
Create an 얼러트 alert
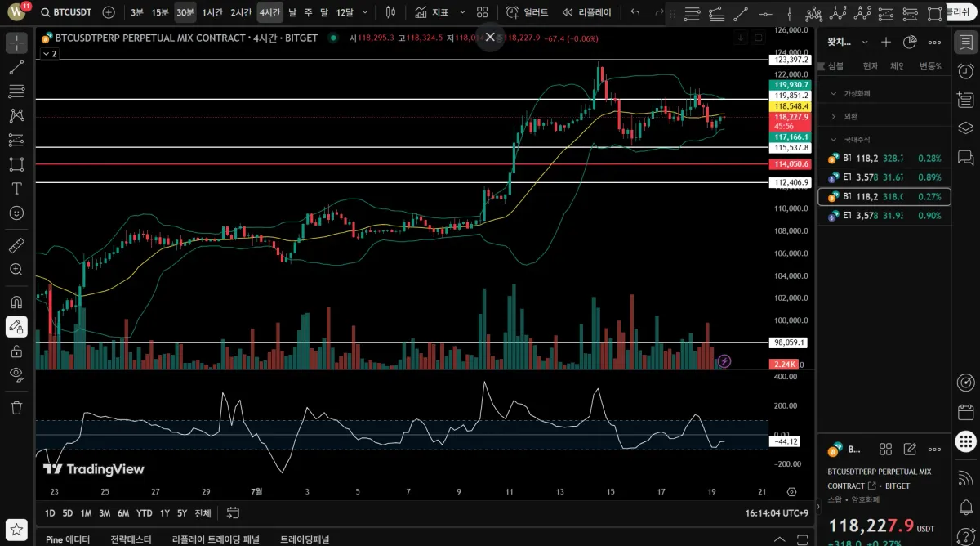[x=527, y=12]
